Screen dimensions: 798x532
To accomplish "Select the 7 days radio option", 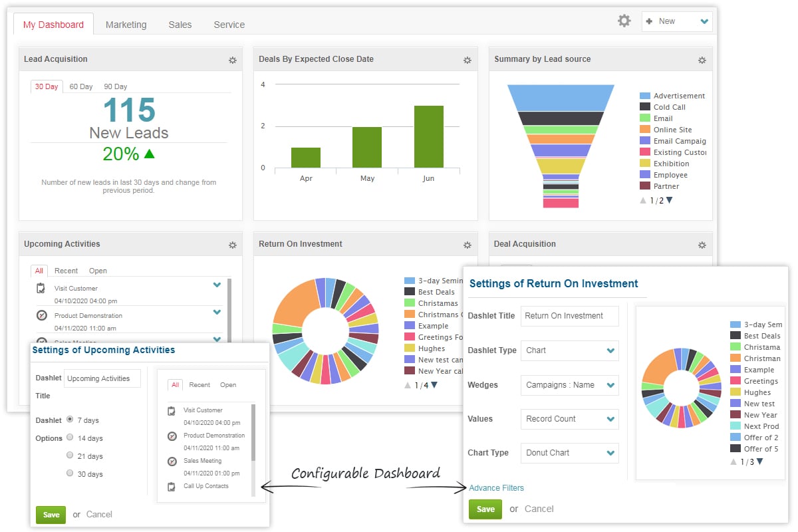I will click(69, 420).
